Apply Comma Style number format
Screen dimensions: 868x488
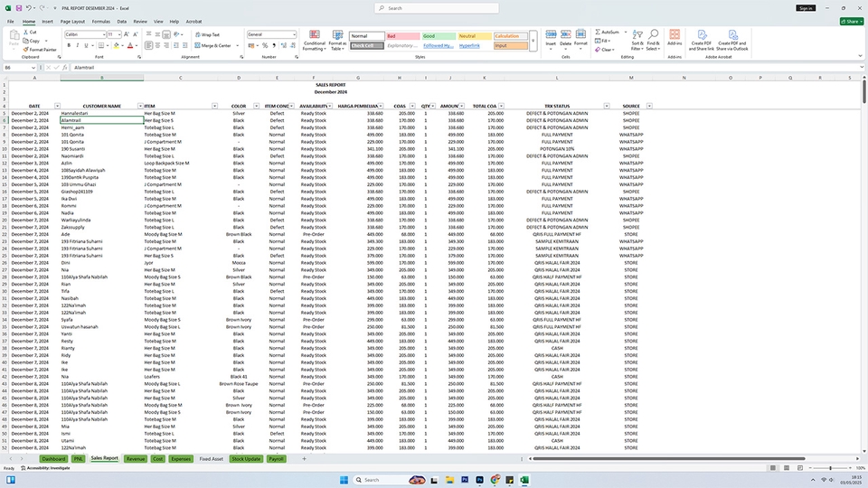[273, 45]
